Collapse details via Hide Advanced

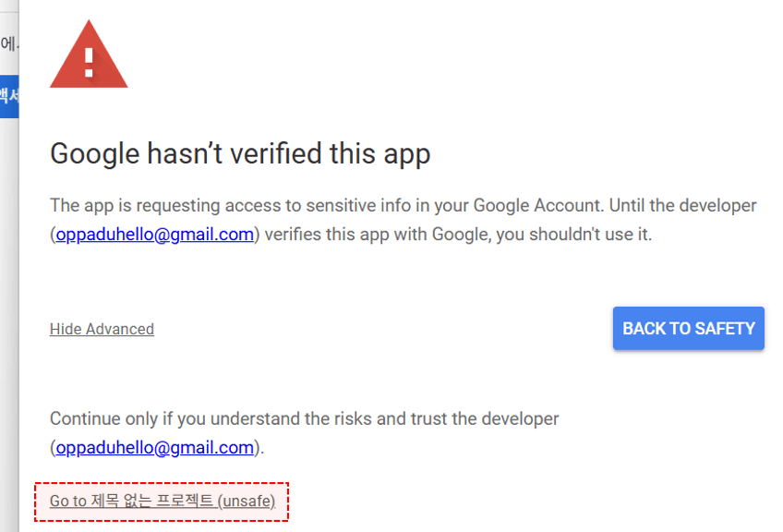click(102, 329)
